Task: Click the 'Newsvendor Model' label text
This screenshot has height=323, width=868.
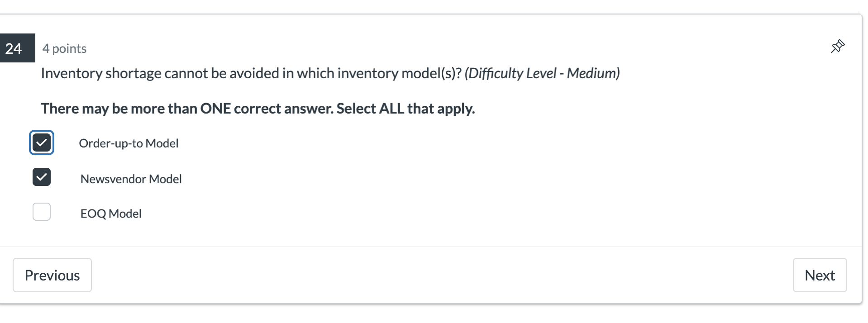Action: click(x=131, y=179)
